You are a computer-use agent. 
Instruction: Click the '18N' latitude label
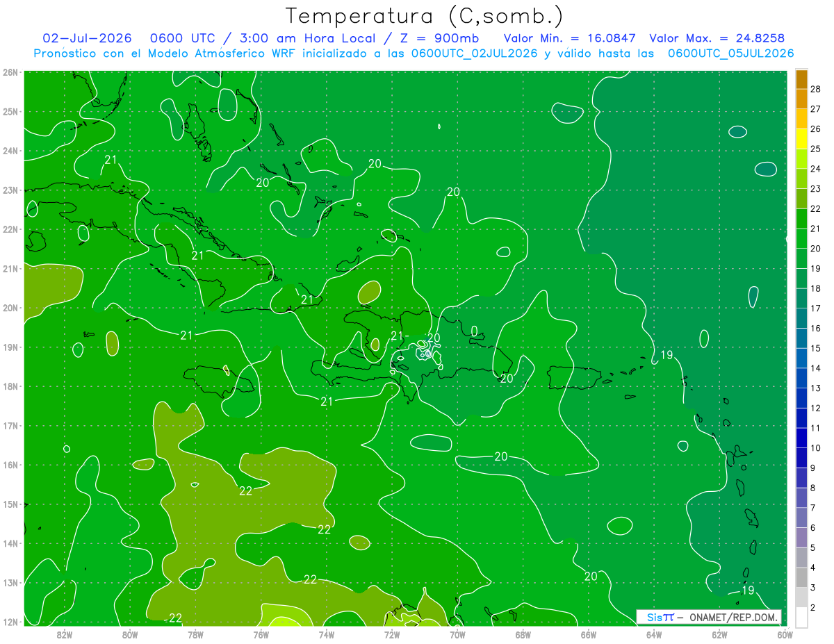[x=10, y=386]
